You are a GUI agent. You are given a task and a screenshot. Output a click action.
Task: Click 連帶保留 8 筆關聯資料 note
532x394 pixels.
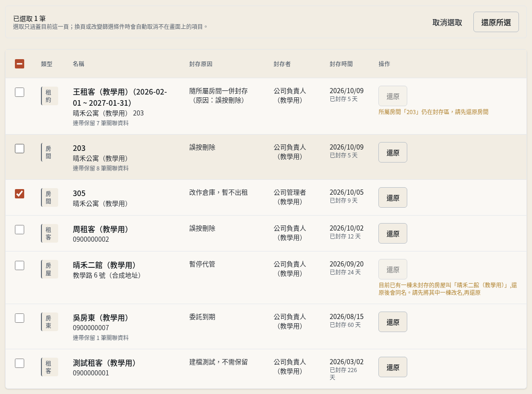point(101,168)
